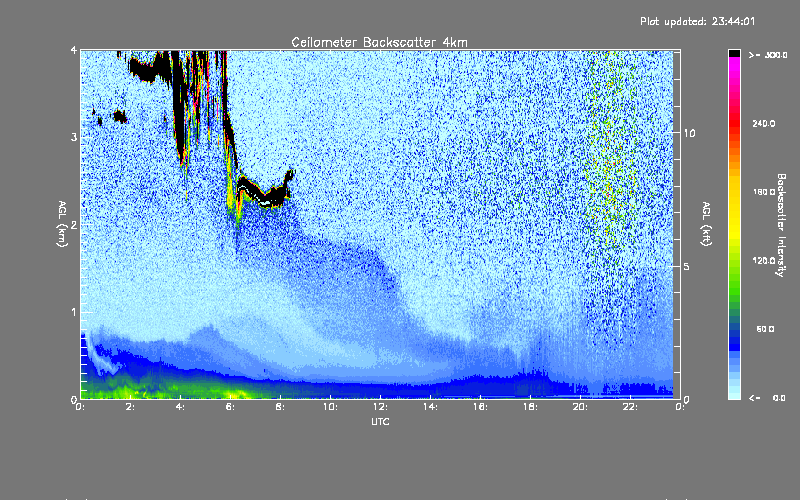Click the "240.0" colorbar value
Screen dimensions: 800x500
point(764,123)
